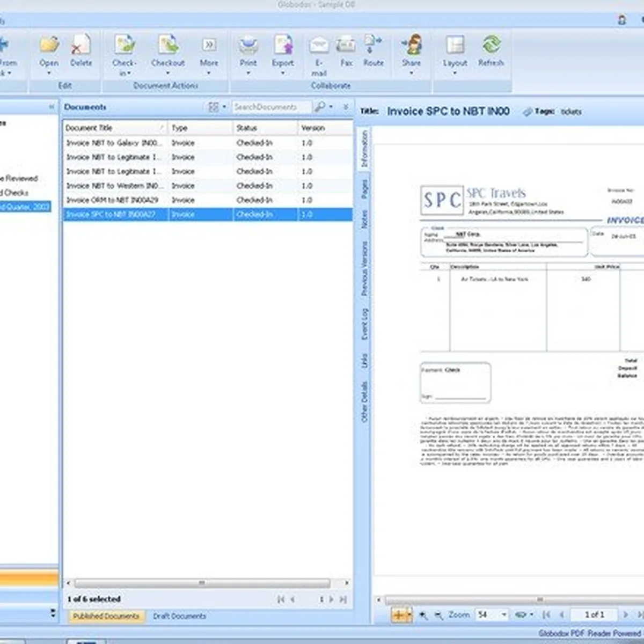Click the documents list horizontal scrollbar
Image resolution: width=644 pixels, height=644 pixels.
[202, 583]
